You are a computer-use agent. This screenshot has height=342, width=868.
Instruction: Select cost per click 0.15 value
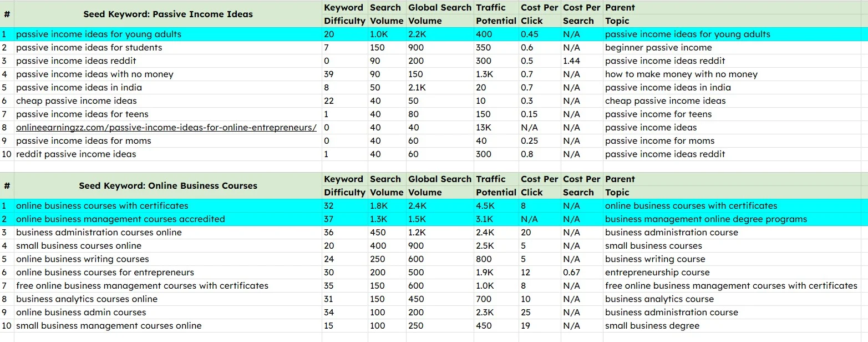click(x=529, y=114)
